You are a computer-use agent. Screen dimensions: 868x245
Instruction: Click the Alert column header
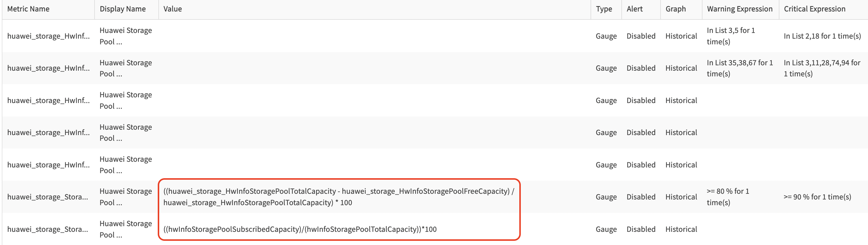pyautogui.click(x=635, y=9)
